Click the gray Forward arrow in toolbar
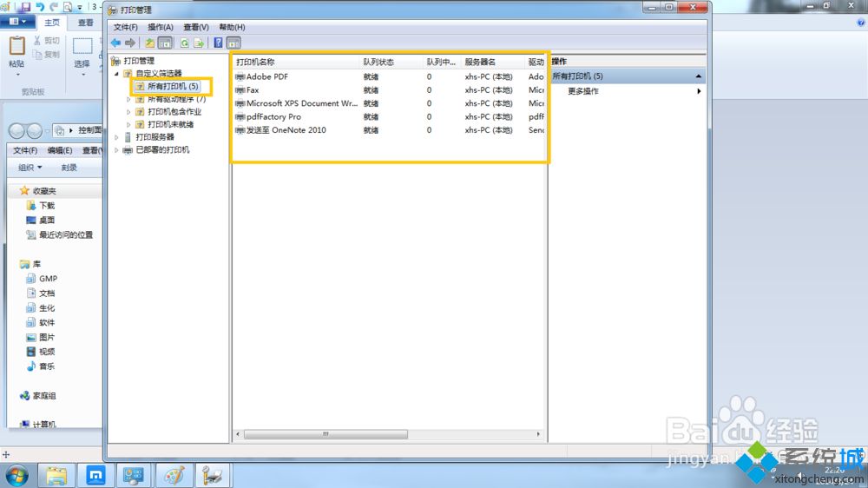The width and height of the screenshot is (868, 488). click(x=130, y=43)
